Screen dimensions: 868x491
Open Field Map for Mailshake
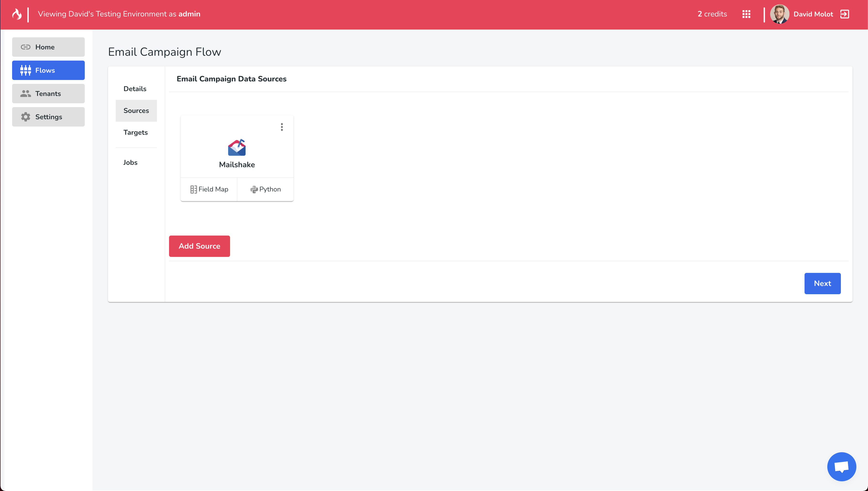point(209,190)
